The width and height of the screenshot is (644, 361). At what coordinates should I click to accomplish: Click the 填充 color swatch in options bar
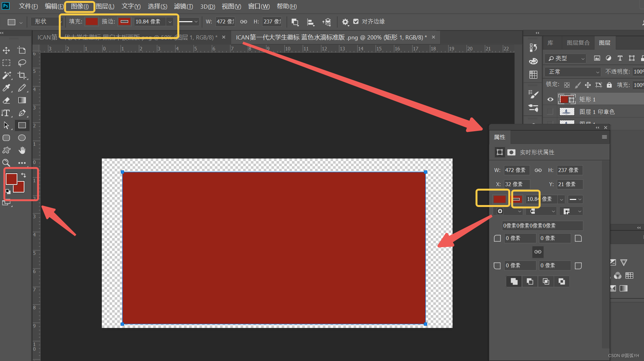point(91,21)
